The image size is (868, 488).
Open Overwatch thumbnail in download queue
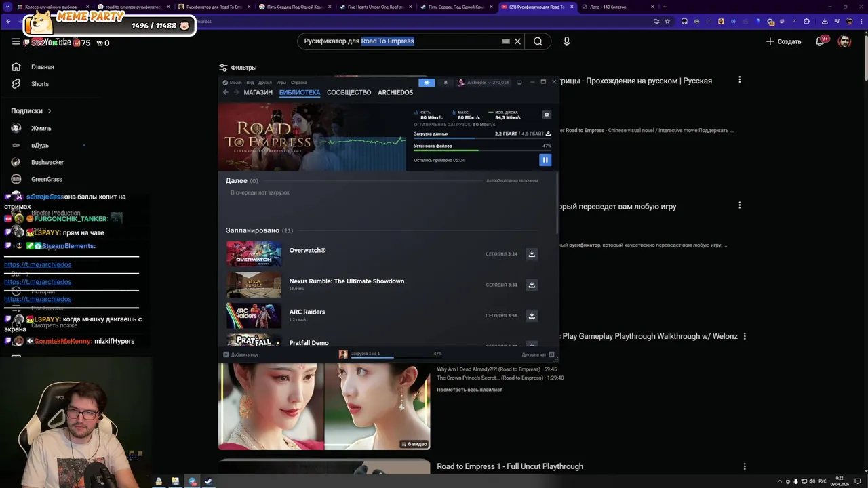(x=254, y=254)
